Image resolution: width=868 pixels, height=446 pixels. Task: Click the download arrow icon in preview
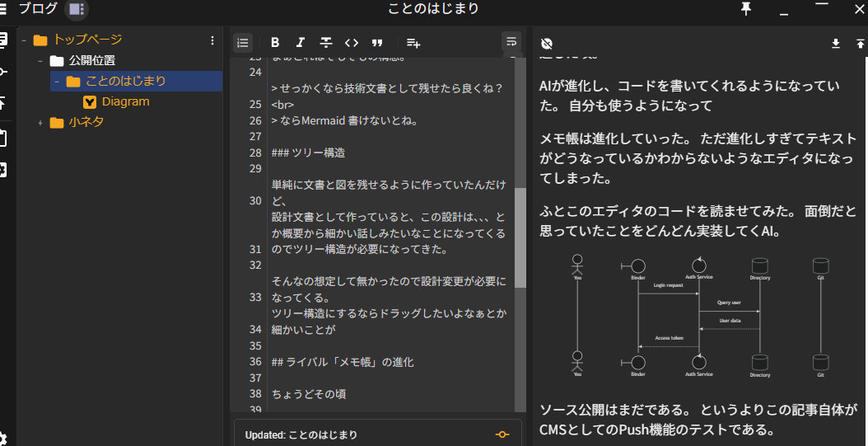coord(836,44)
